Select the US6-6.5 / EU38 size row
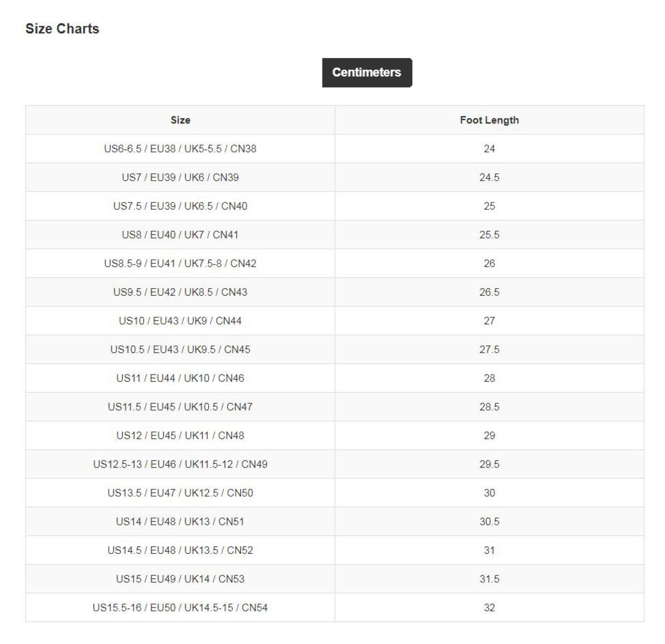Image resolution: width=665 pixels, height=644 pixels. tap(180, 149)
